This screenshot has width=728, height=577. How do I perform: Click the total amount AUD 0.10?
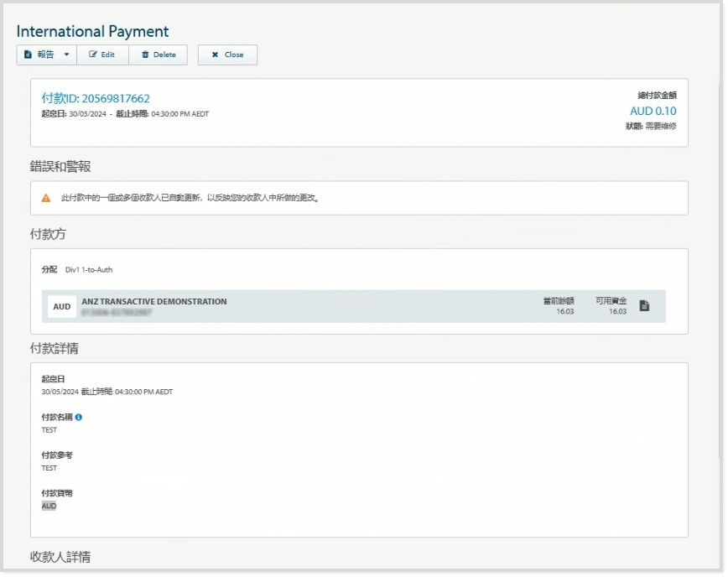pyautogui.click(x=653, y=111)
